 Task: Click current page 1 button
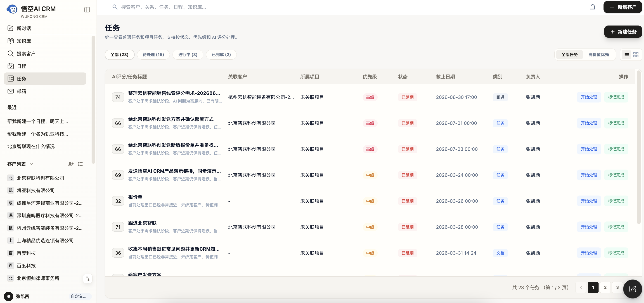pyautogui.click(x=593, y=287)
